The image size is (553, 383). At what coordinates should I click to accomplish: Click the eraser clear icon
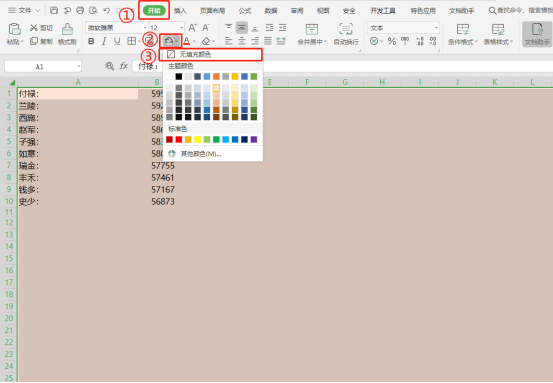[x=206, y=41]
